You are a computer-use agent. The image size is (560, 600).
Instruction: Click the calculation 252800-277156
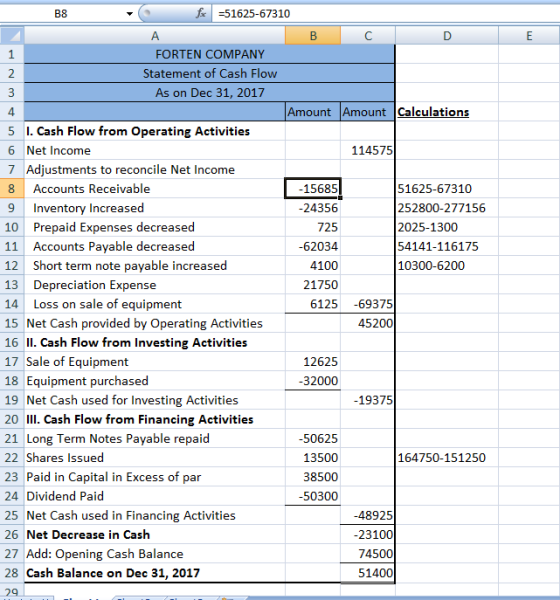[x=441, y=208]
